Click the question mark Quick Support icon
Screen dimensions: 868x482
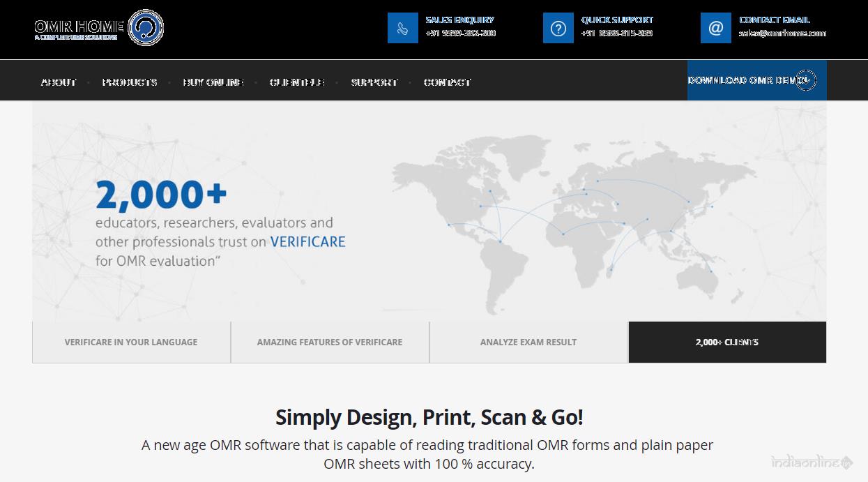[558, 28]
